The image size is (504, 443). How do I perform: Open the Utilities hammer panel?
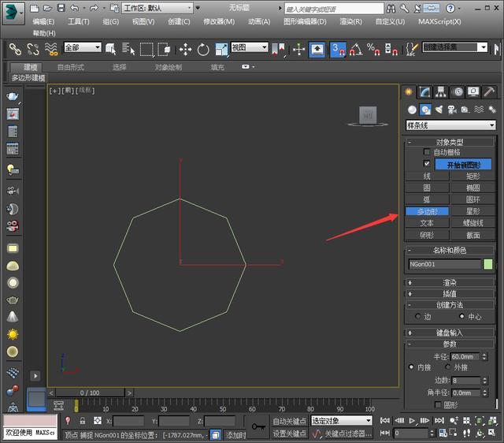[x=489, y=92]
